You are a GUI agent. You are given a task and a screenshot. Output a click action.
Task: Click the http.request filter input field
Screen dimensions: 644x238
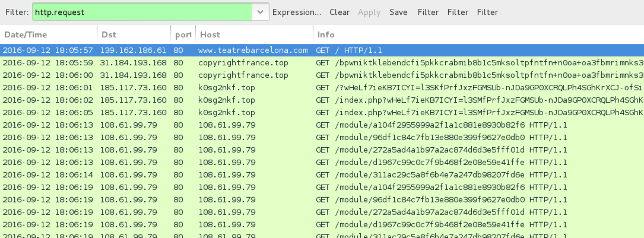pos(141,12)
